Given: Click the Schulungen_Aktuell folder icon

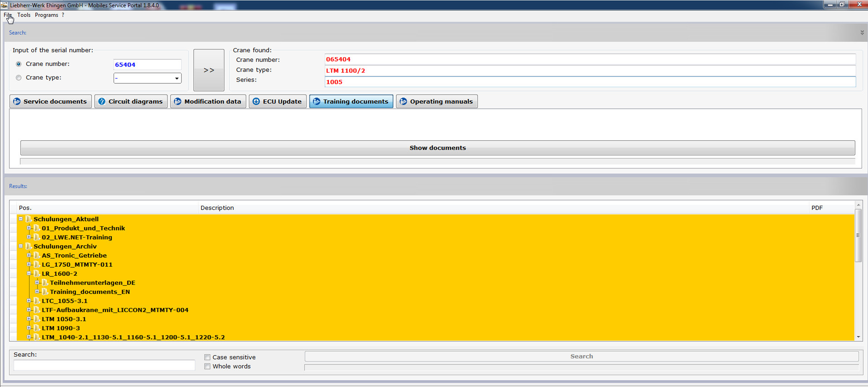Looking at the screenshot, I should (x=29, y=219).
